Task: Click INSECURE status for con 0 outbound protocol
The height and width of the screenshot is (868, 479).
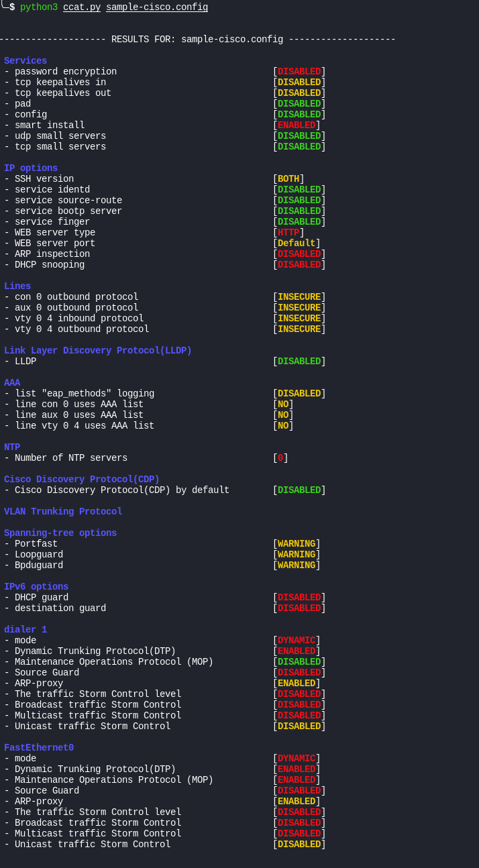Action: click(299, 297)
